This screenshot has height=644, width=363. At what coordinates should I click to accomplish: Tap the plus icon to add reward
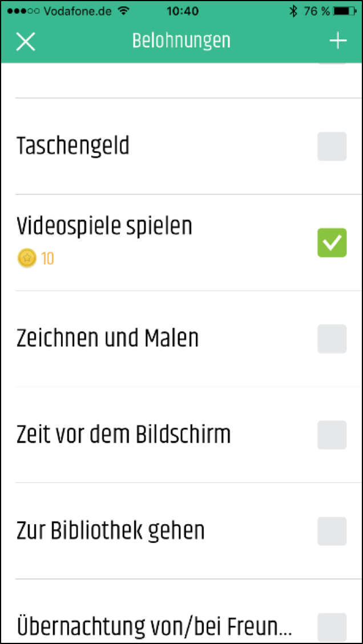tap(338, 41)
